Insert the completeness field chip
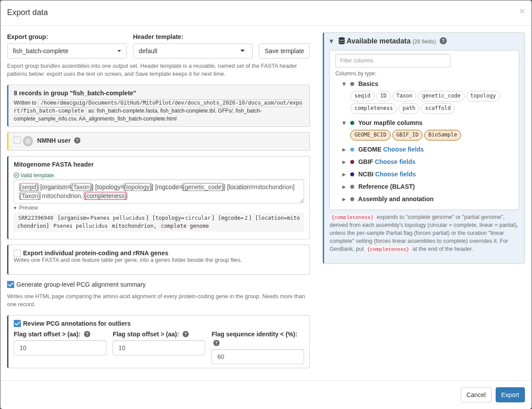Screen dimensions: 532x409 (x=373, y=109)
